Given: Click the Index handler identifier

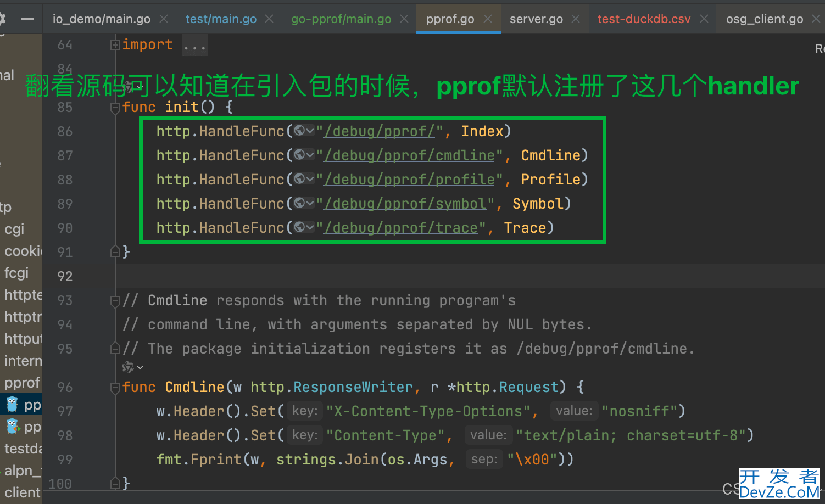Looking at the screenshot, I should [482, 131].
